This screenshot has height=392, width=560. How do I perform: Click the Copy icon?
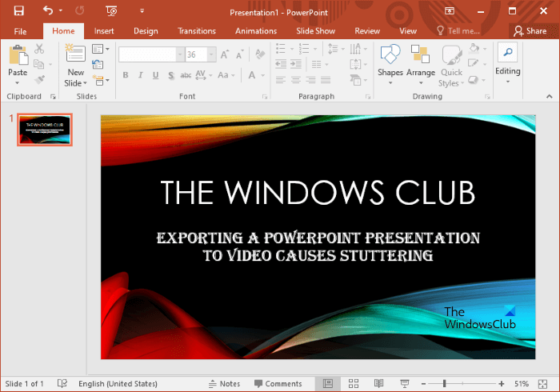click(x=38, y=64)
